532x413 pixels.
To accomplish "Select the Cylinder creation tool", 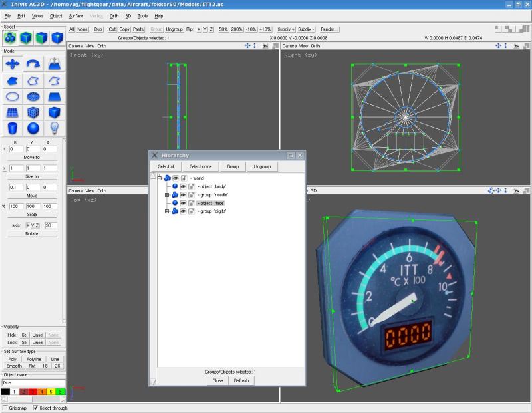I will [13, 128].
